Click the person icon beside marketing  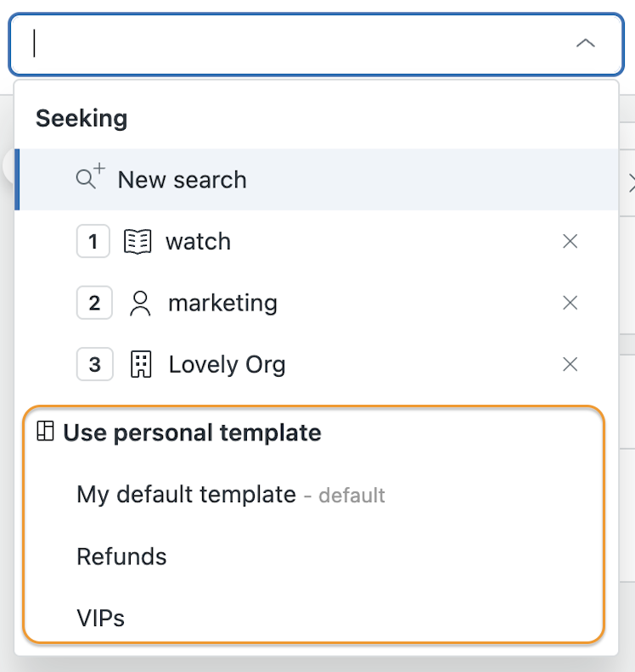point(140,304)
